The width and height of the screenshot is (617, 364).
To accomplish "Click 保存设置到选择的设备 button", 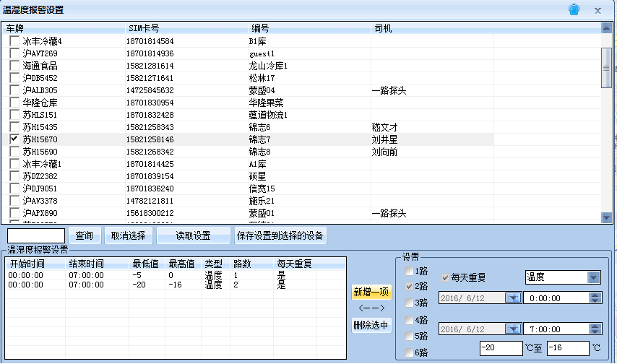I will coord(280,235).
